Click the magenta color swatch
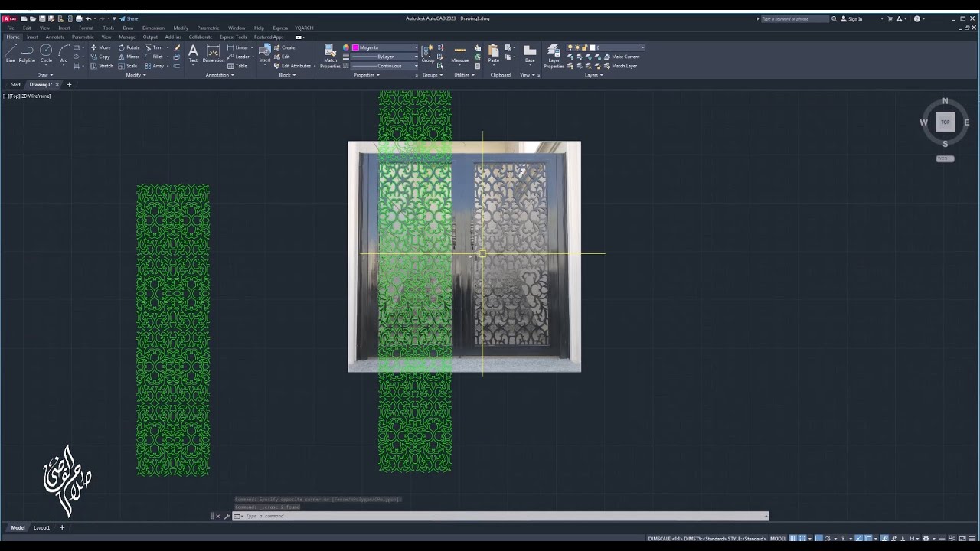The image size is (980, 551). click(355, 47)
